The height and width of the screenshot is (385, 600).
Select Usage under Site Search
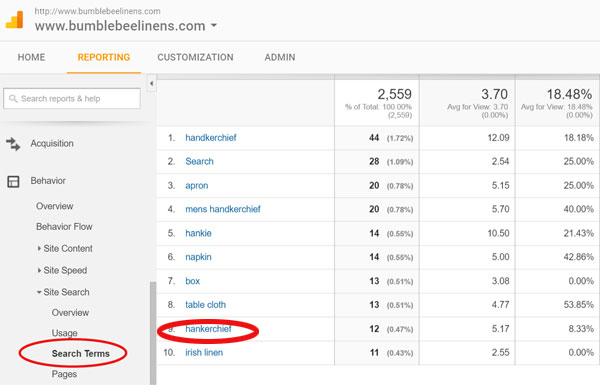pos(64,333)
